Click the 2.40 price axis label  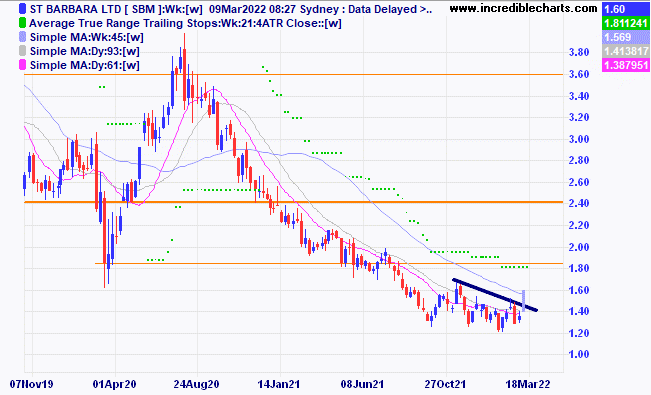(579, 204)
